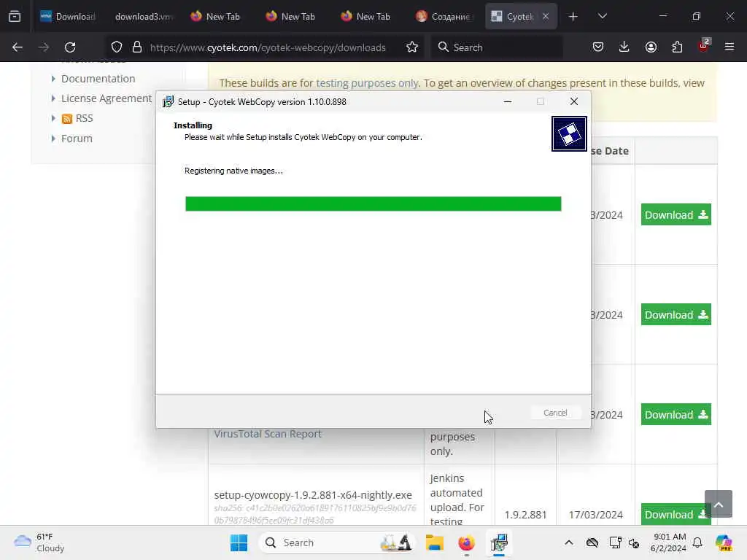The image size is (747, 560).
Task: Minimize the WebCopy setup dialog
Action: (x=508, y=101)
